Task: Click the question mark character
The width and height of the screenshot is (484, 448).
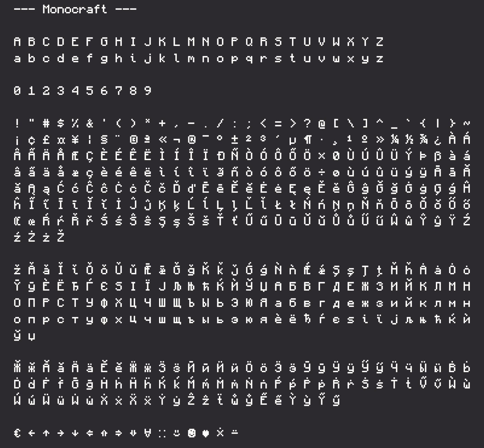Action: point(307,123)
